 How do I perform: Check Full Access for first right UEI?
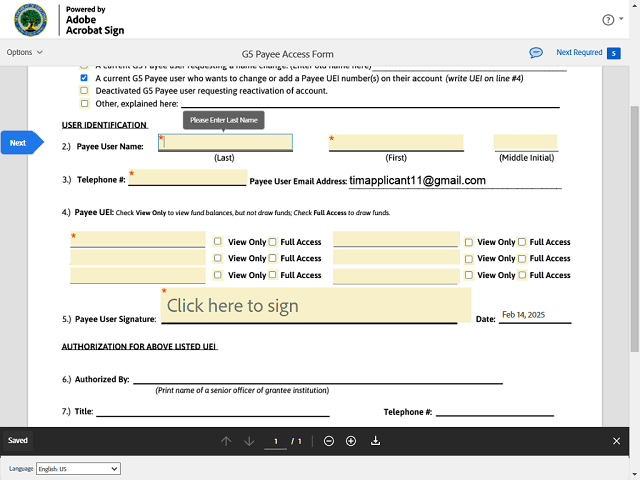[522, 242]
